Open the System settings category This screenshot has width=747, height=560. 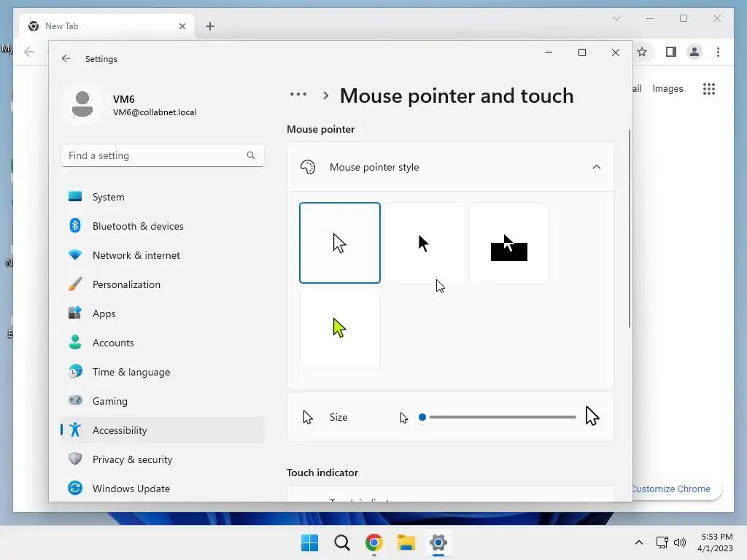(163, 197)
